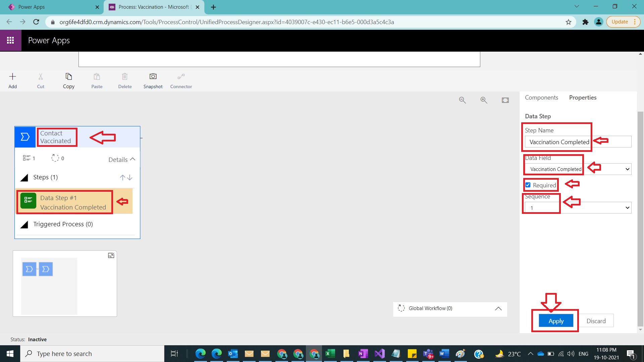Click the Discard button
This screenshot has height=362, width=644.
[x=596, y=321]
